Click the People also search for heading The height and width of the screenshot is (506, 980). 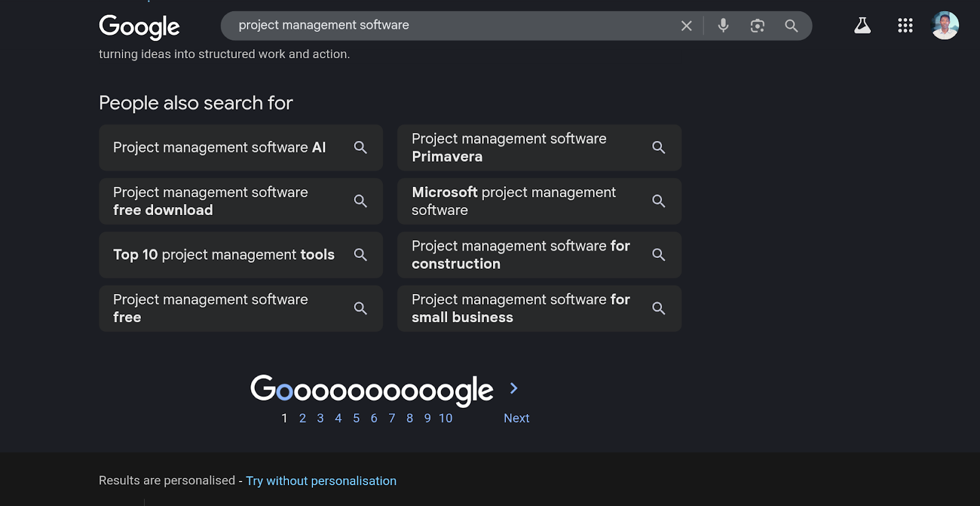click(196, 103)
